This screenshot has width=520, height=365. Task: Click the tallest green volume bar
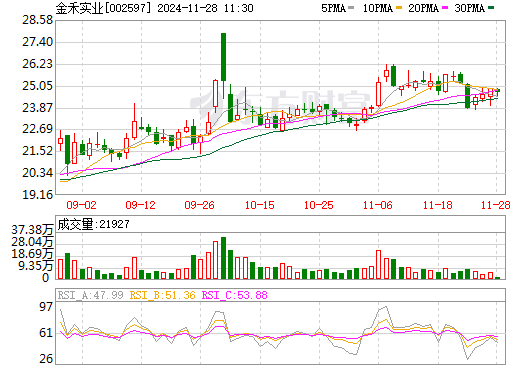(x=223, y=258)
